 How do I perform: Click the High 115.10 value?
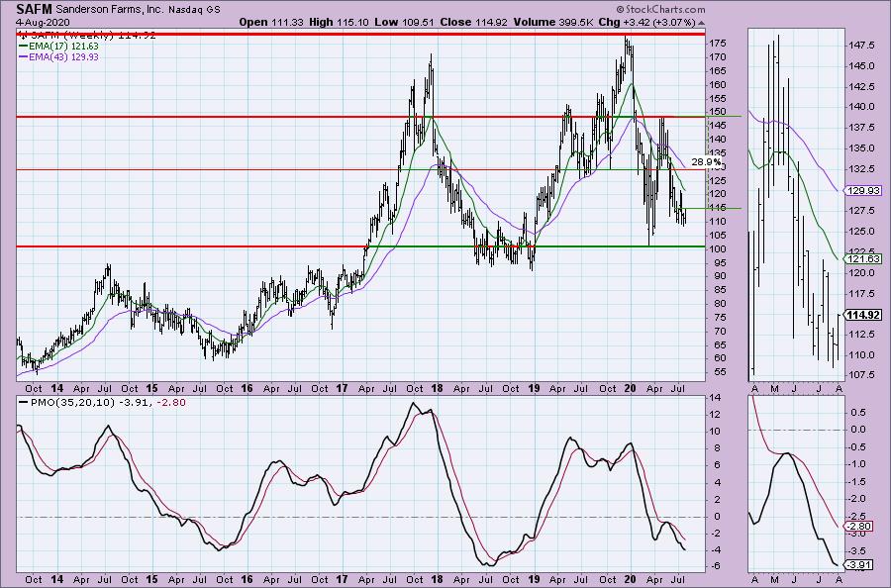(x=340, y=22)
